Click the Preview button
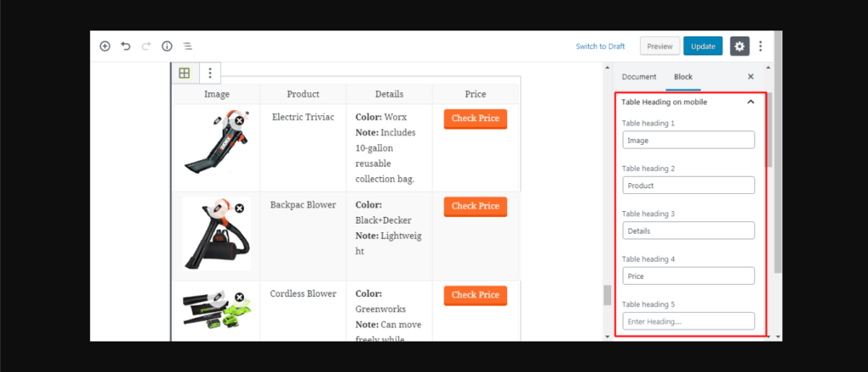This screenshot has height=372, width=868. 659,47
